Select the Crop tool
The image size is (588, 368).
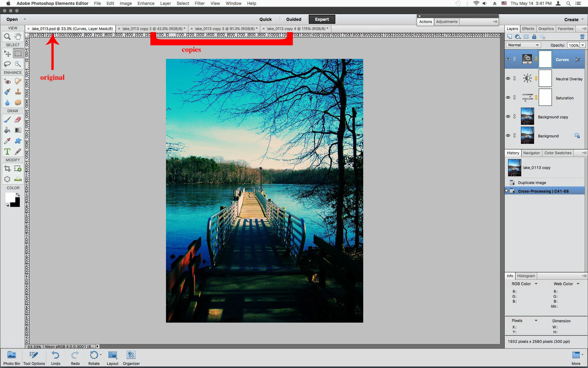click(x=7, y=168)
